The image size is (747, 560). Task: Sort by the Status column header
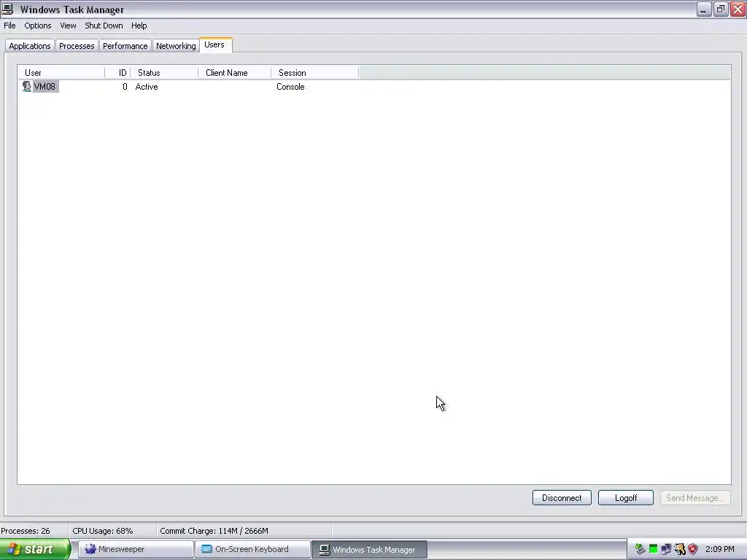tap(164, 73)
